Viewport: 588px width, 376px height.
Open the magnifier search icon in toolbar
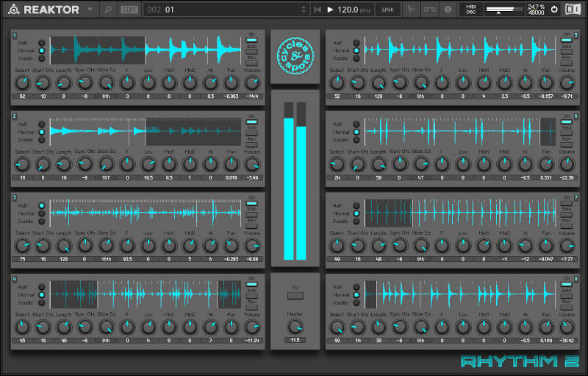pos(108,10)
